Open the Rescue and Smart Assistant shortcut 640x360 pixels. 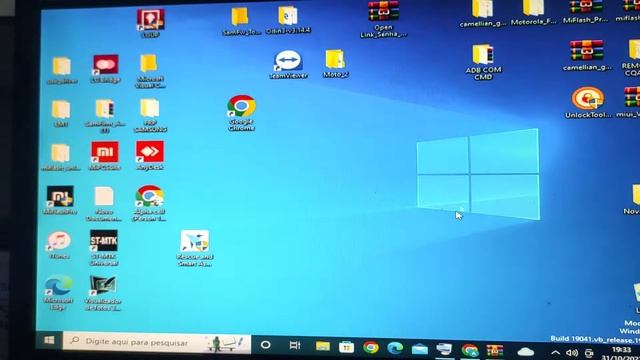click(195, 248)
